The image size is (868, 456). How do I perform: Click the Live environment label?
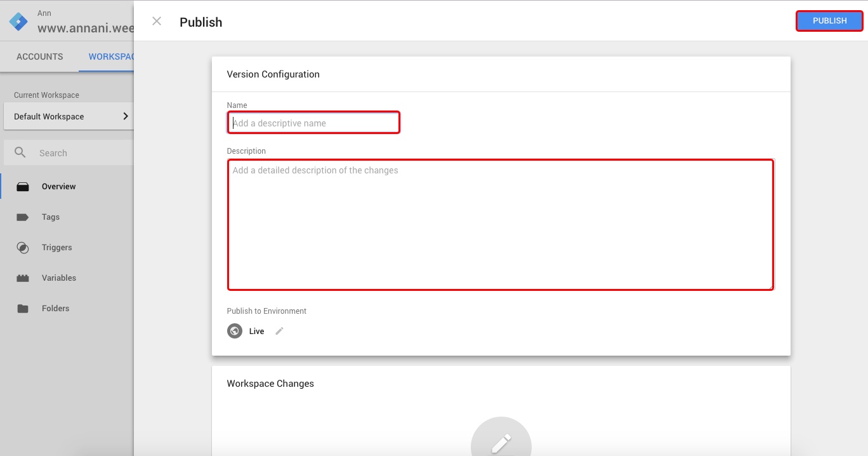(x=256, y=331)
